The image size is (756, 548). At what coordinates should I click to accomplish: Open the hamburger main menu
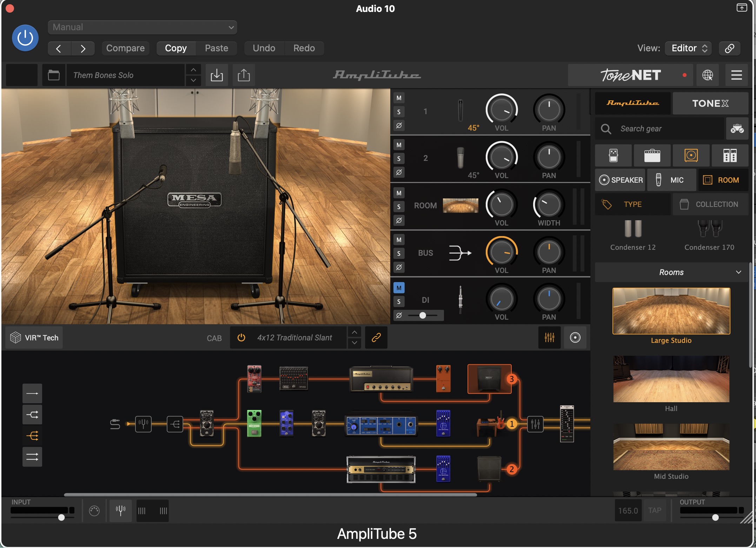pyautogui.click(x=736, y=75)
